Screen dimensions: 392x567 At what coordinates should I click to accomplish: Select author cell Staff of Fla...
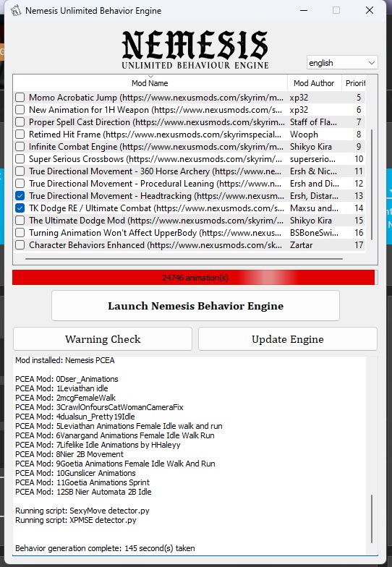coord(313,121)
